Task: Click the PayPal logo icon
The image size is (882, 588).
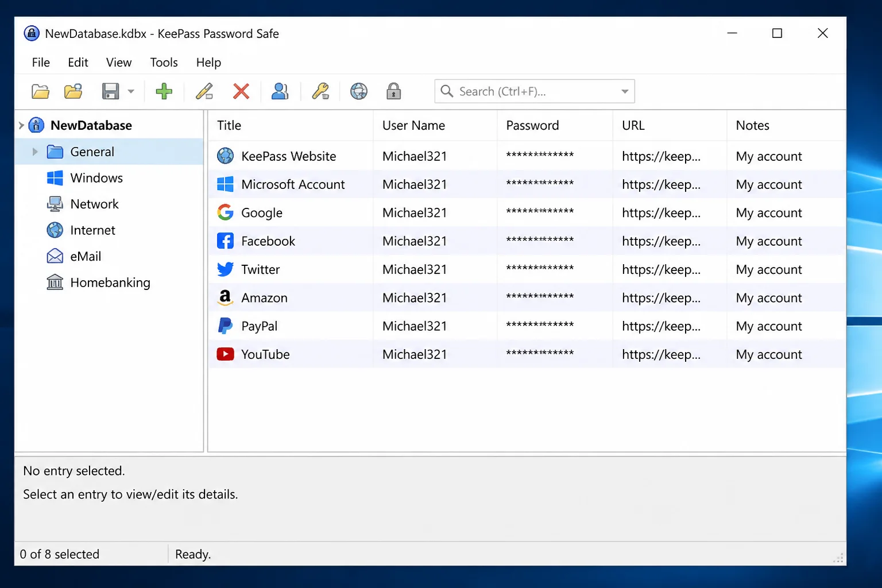Action: [x=225, y=326]
